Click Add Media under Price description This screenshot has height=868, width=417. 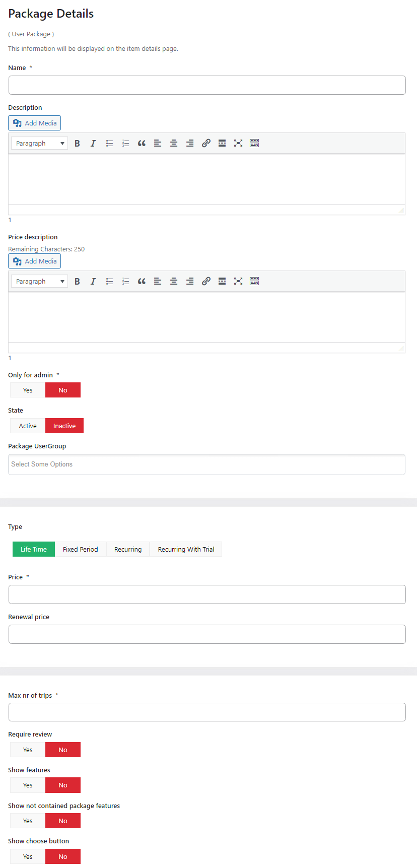click(x=35, y=261)
